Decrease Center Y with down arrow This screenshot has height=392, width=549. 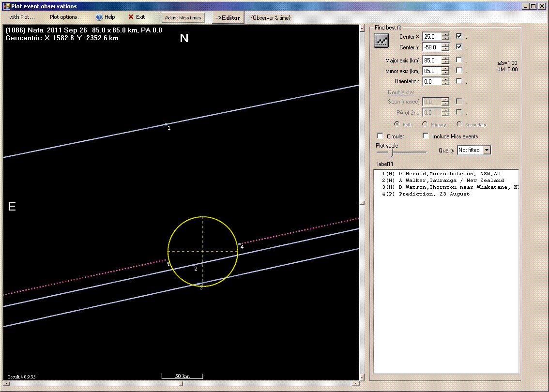pyautogui.click(x=445, y=49)
